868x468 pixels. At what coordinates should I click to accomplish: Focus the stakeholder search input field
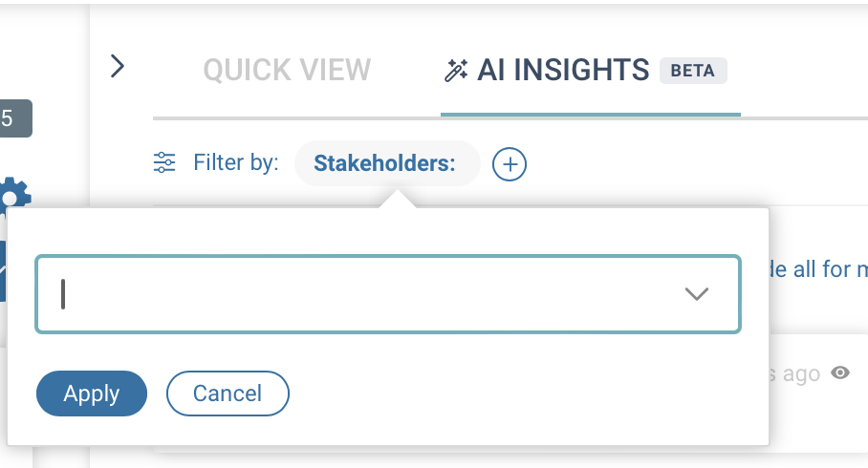363,294
